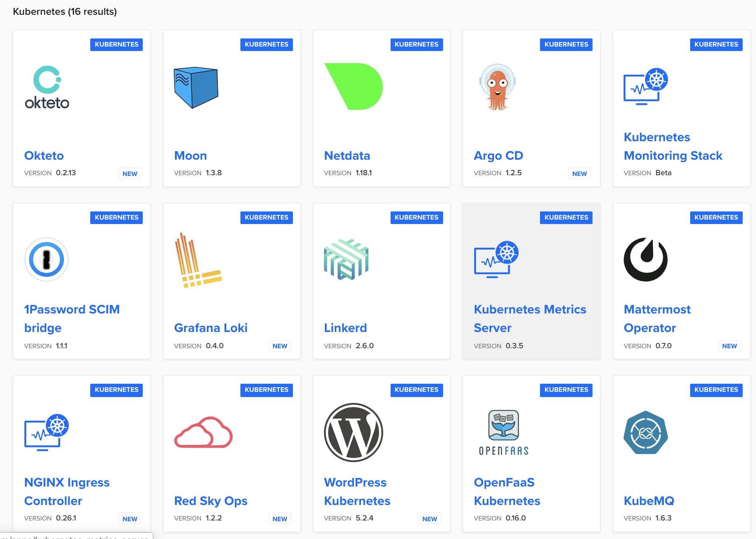Click the OpenFaaS whale logo

coord(504,432)
